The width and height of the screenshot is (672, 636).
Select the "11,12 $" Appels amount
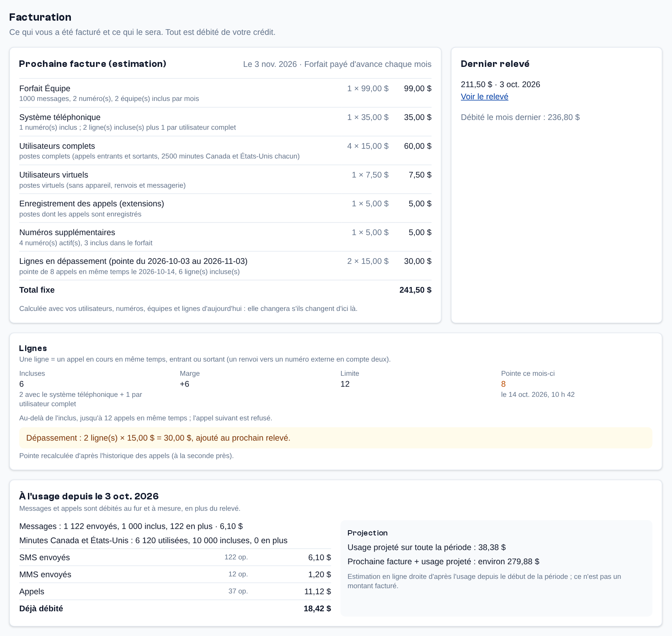[x=318, y=591]
